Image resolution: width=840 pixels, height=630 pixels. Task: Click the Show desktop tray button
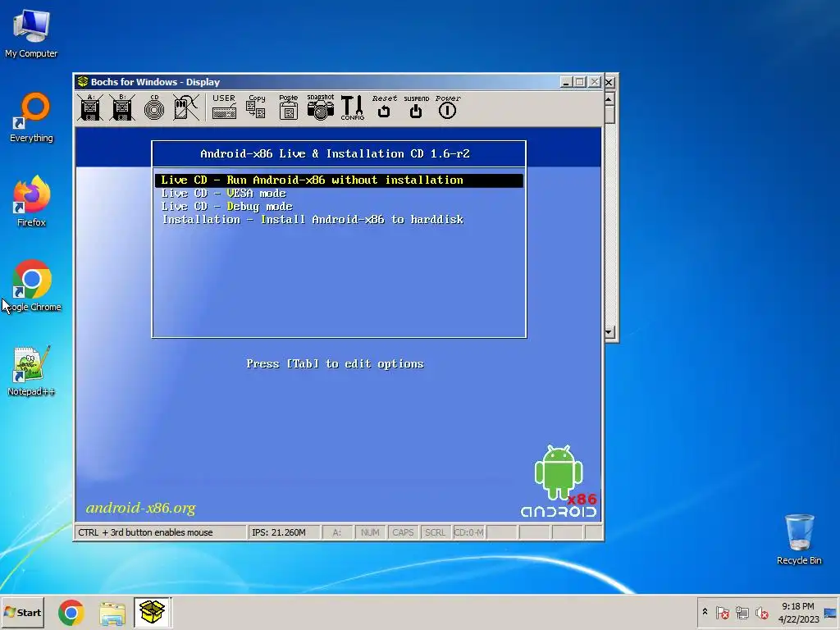[831, 612]
